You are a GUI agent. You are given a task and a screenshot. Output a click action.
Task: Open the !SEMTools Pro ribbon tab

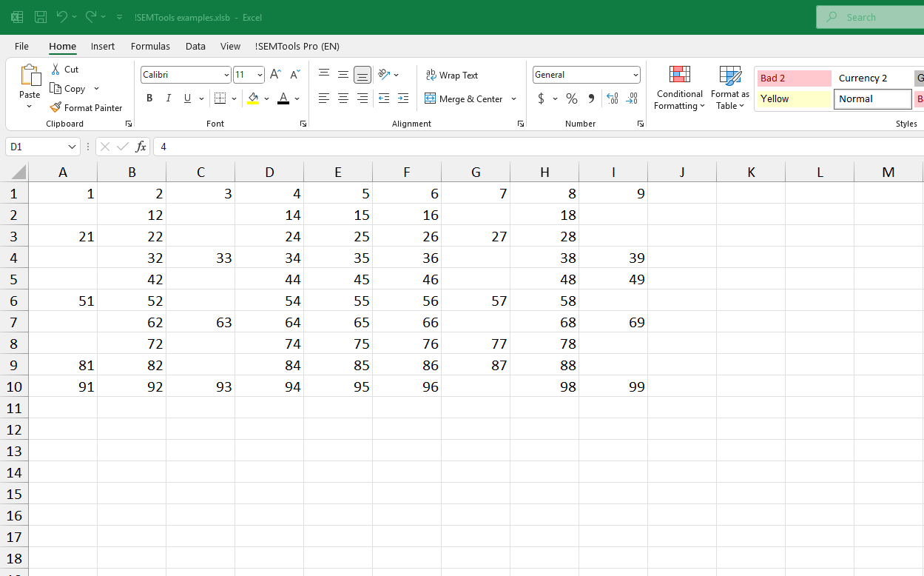tap(297, 46)
